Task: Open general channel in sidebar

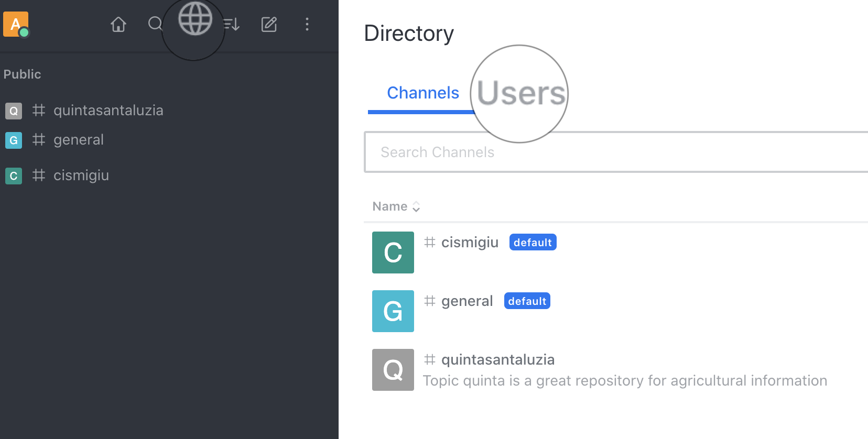Action: tap(79, 140)
